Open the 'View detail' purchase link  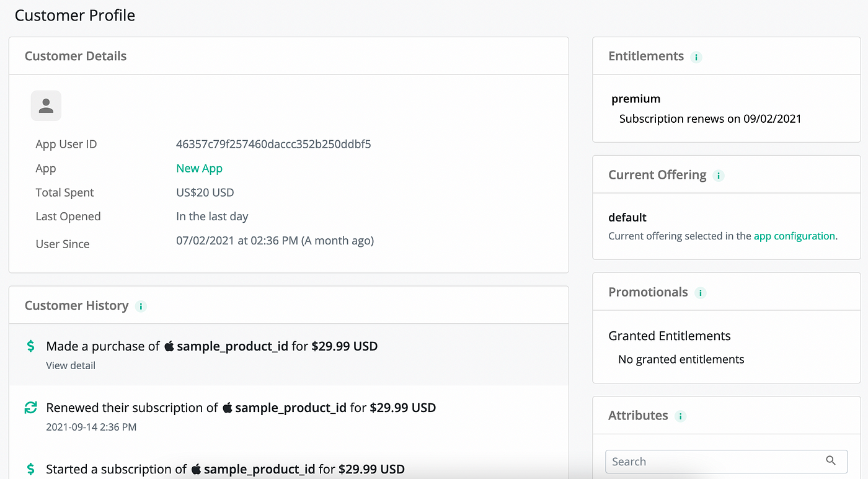click(71, 365)
